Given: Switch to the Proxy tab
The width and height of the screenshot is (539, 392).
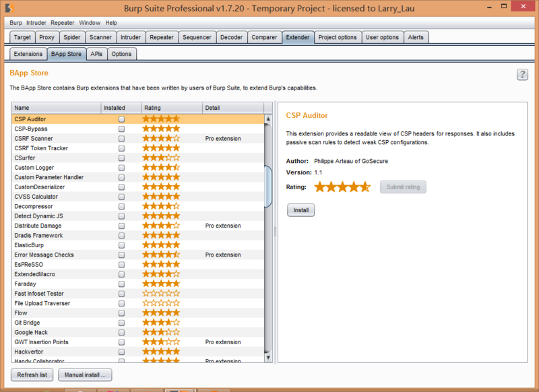Looking at the screenshot, I should pyautogui.click(x=46, y=37).
